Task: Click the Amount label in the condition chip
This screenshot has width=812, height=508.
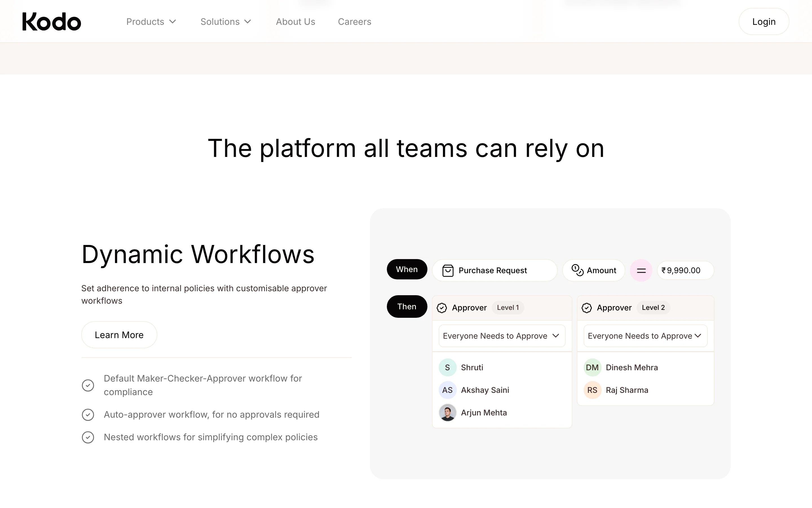Action: (x=601, y=270)
